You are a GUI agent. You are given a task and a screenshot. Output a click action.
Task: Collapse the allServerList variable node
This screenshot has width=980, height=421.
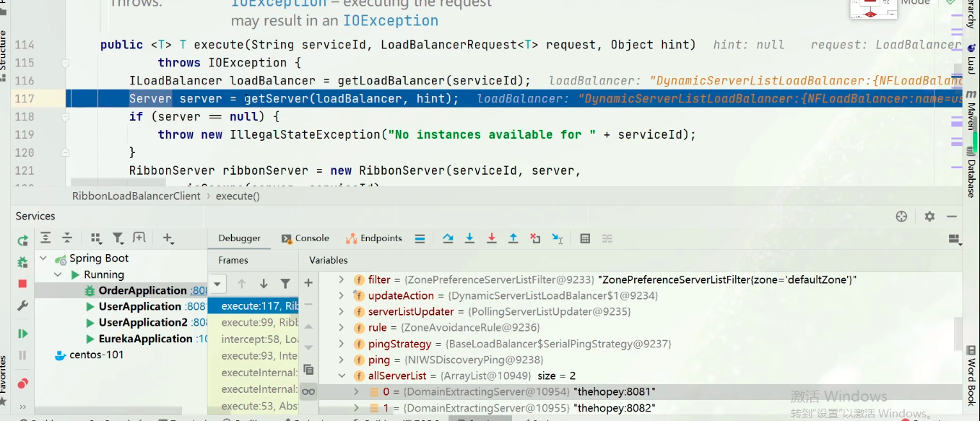pyautogui.click(x=342, y=376)
